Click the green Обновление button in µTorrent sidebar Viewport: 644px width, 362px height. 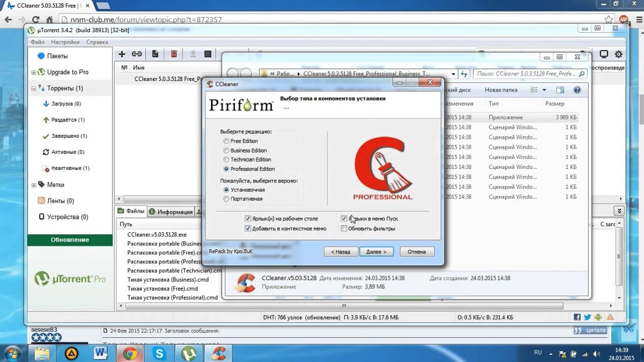pyautogui.click(x=70, y=240)
